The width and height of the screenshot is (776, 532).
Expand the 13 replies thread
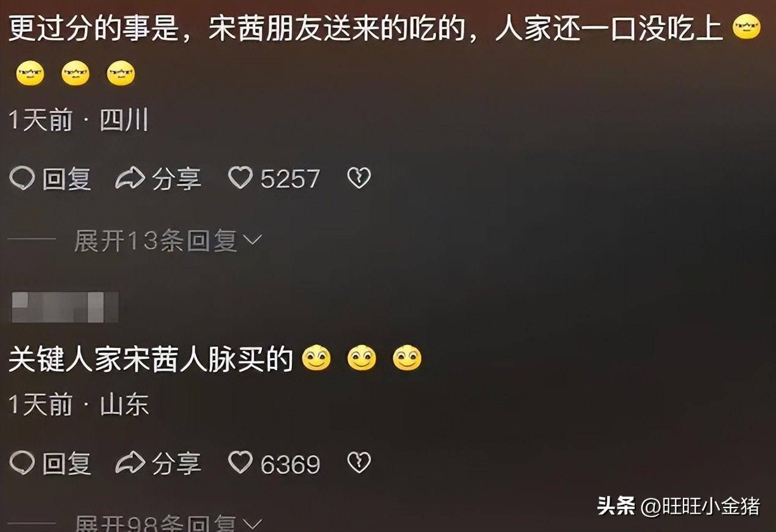[x=168, y=242]
